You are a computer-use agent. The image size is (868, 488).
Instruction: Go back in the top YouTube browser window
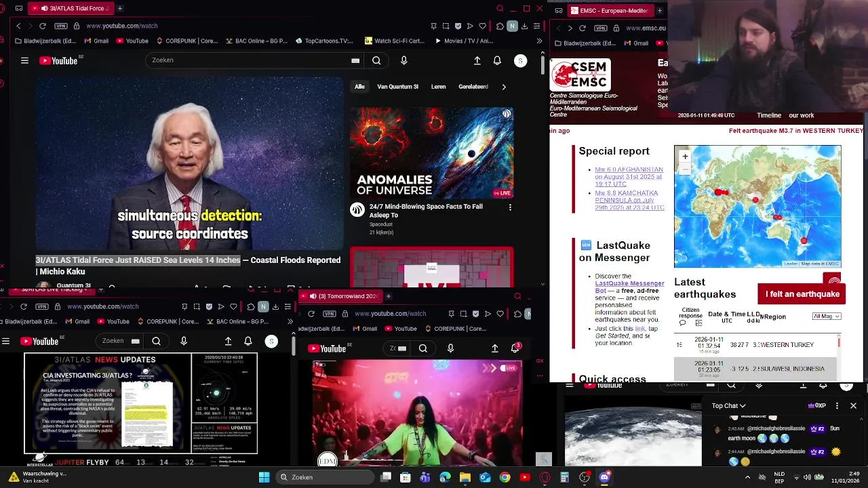click(x=18, y=26)
